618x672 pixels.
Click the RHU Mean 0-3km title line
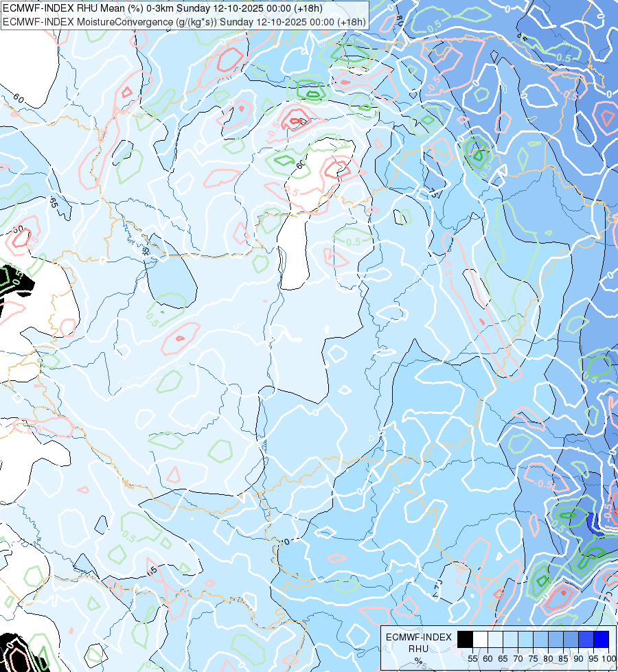point(163,8)
